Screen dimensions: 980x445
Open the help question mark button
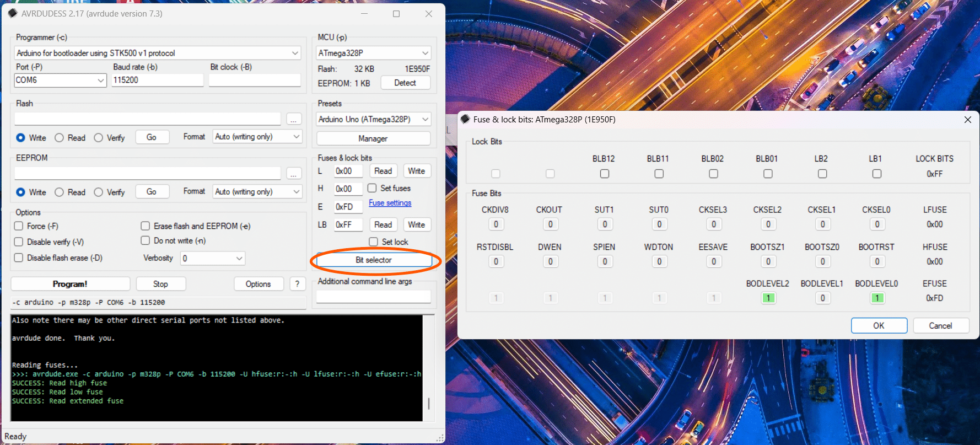coord(297,284)
